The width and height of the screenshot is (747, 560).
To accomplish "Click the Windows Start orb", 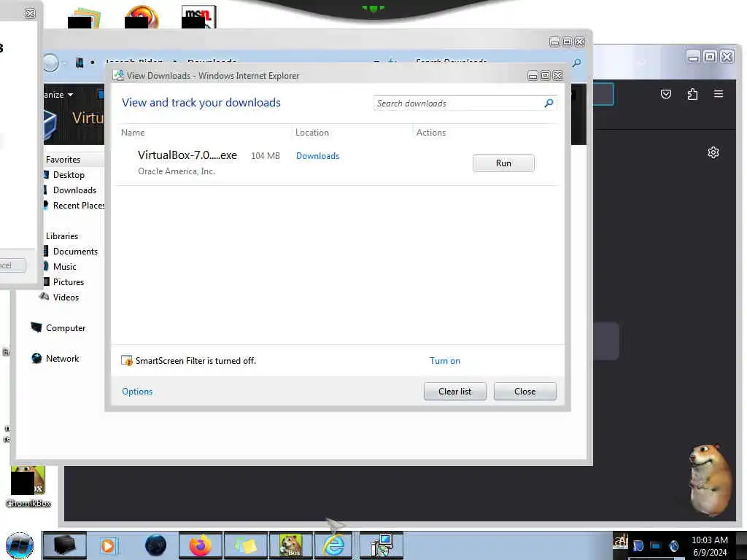I will click(20, 545).
